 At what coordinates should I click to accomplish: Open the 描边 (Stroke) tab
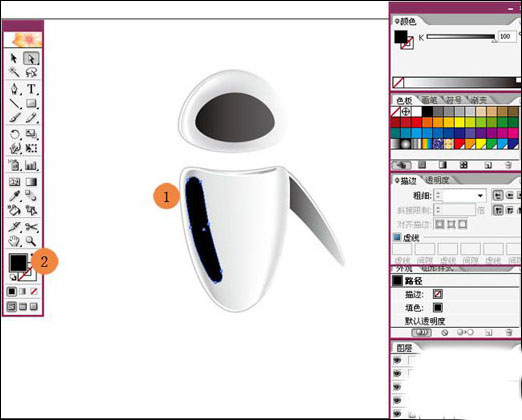(x=408, y=181)
